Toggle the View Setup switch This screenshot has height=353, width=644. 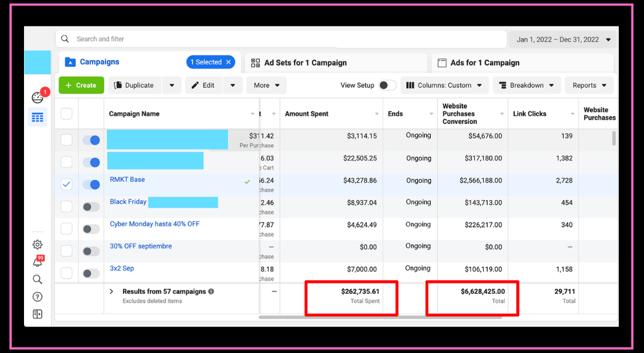point(386,85)
